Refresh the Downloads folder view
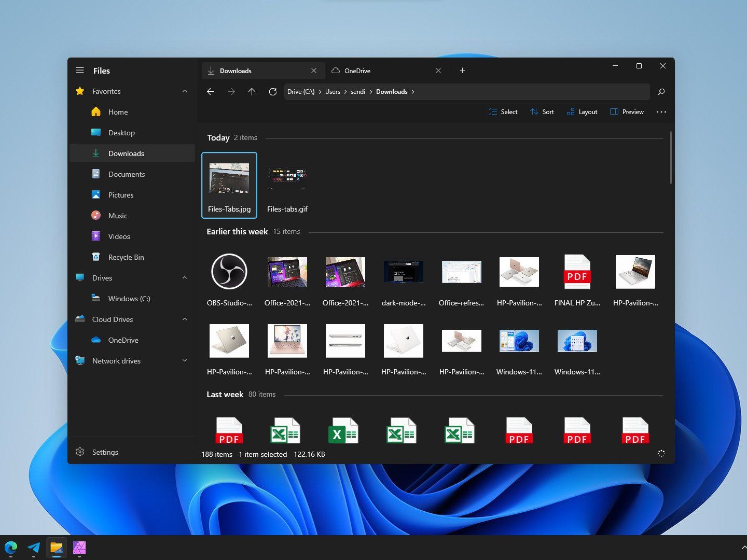The width and height of the screenshot is (747, 560). 273,91
